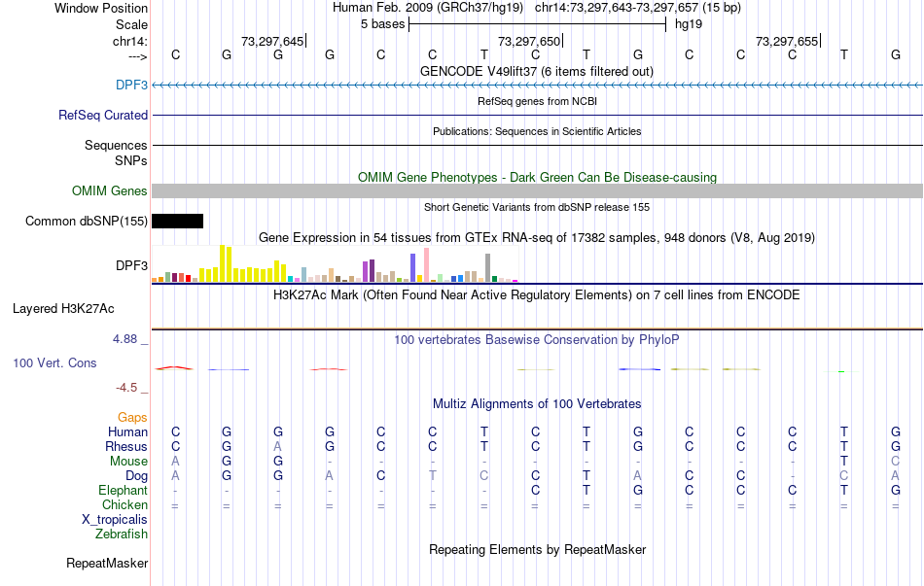Click the DPF3 GENCODE gene label
924x586 pixels.
click(x=131, y=85)
